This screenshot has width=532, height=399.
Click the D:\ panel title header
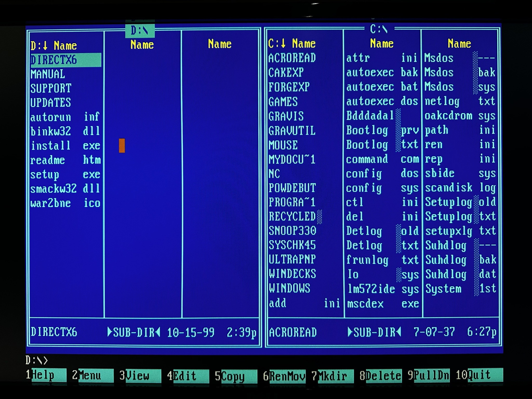[x=140, y=31]
